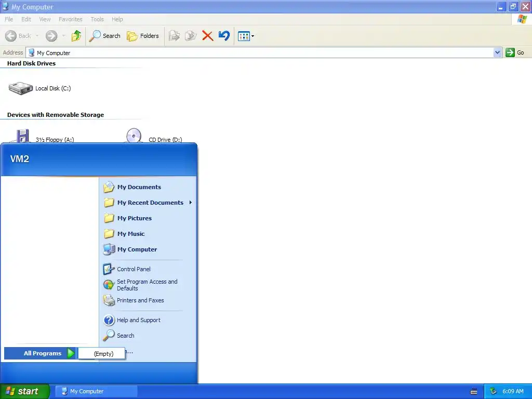Click the Forward arrow toolbar icon
Image resolution: width=532 pixels, height=399 pixels.
(51, 36)
